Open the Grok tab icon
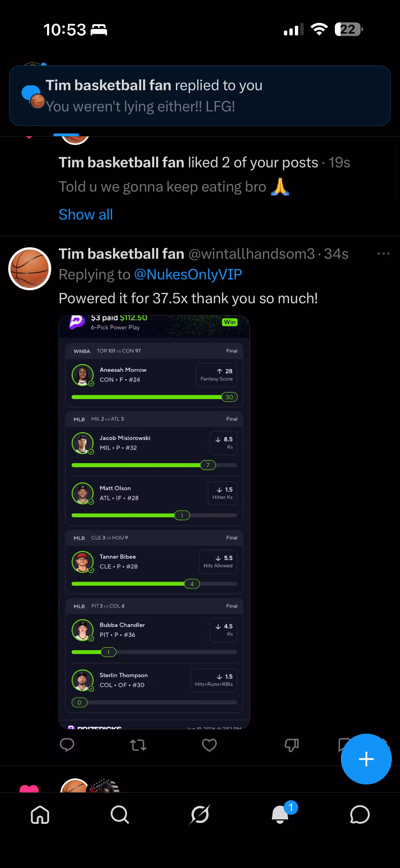The width and height of the screenshot is (400, 868). pyautogui.click(x=200, y=815)
